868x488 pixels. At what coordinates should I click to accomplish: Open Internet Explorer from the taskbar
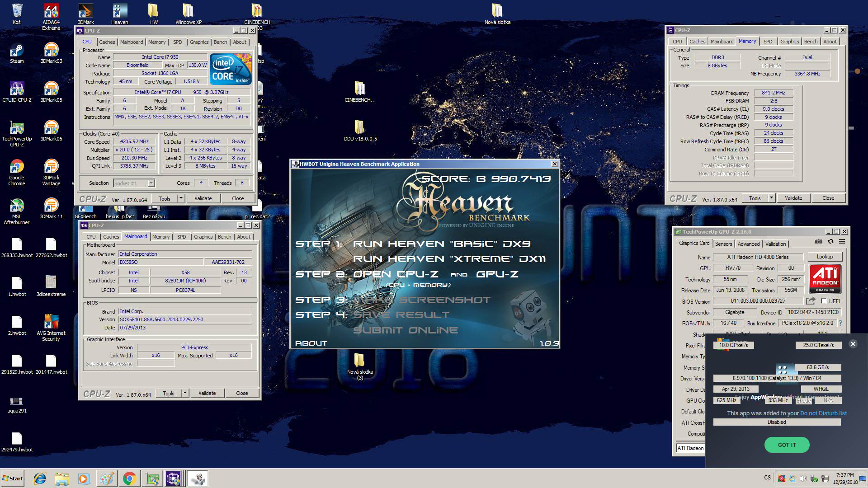[x=41, y=479]
